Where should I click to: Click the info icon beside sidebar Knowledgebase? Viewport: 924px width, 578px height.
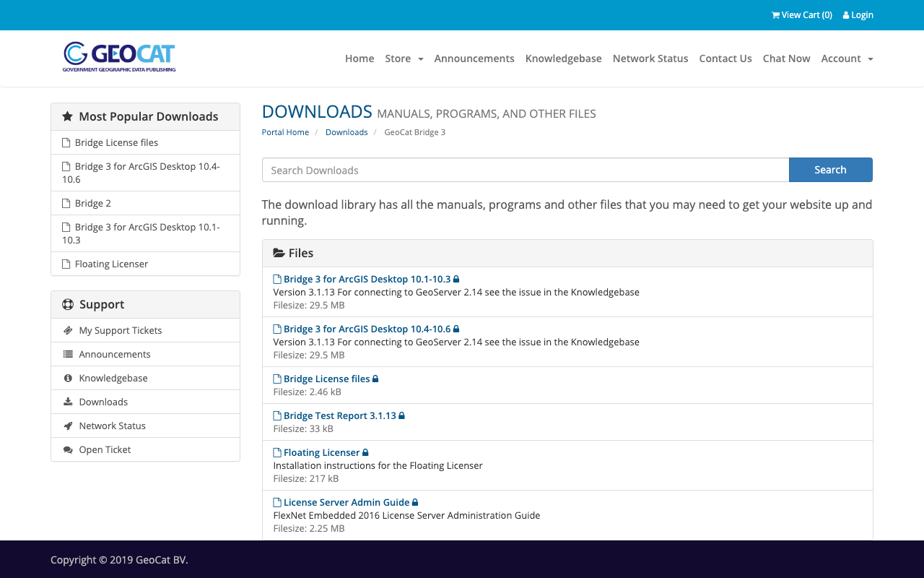point(68,378)
